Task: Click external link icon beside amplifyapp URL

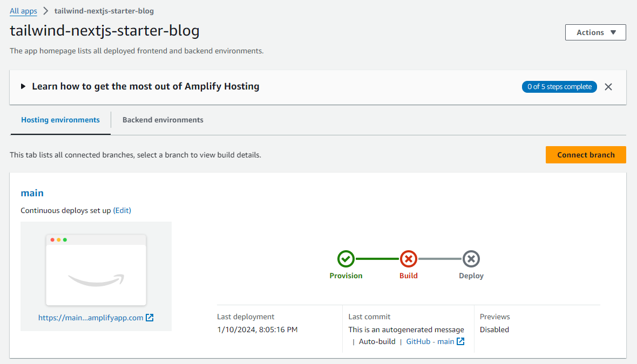Action: tap(150, 318)
